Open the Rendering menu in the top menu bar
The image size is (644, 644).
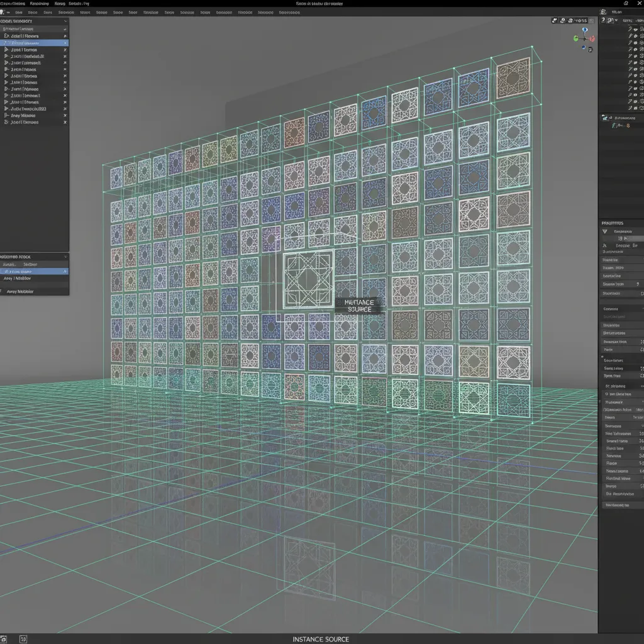(39, 3)
